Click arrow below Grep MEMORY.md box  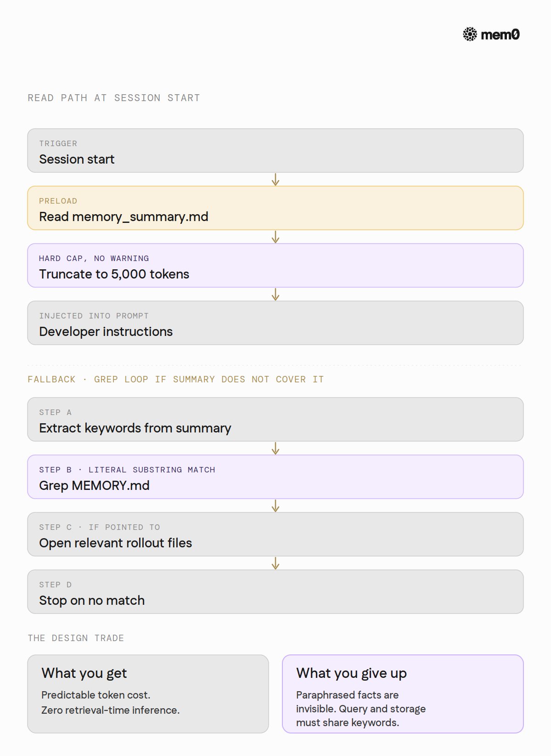pyautogui.click(x=275, y=506)
